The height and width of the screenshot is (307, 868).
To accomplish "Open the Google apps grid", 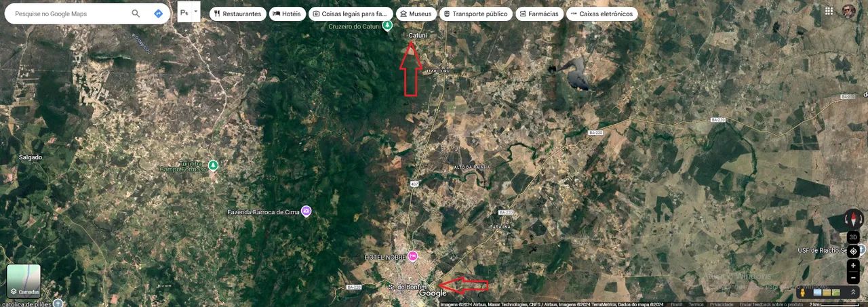I will (829, 11).
